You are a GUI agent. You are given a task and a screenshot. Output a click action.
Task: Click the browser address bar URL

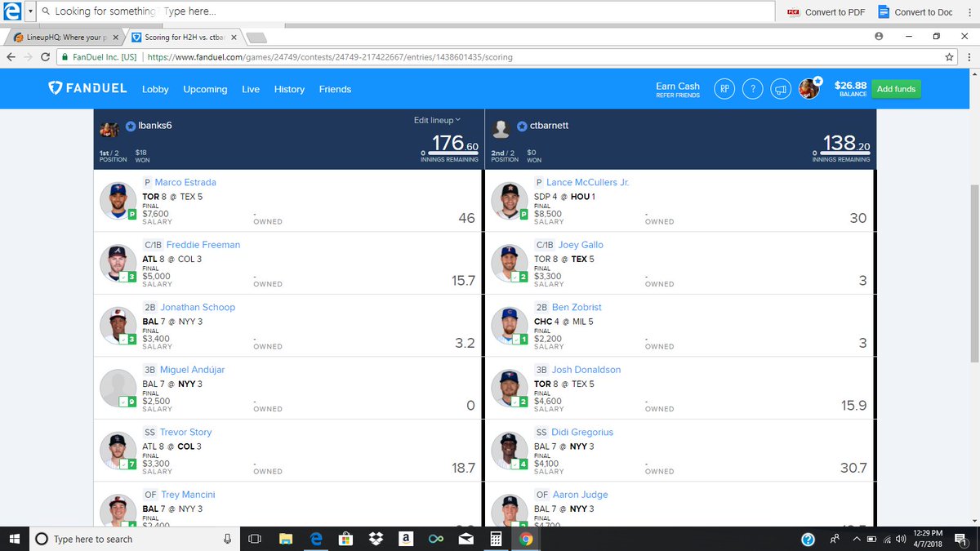click(331, 57)
